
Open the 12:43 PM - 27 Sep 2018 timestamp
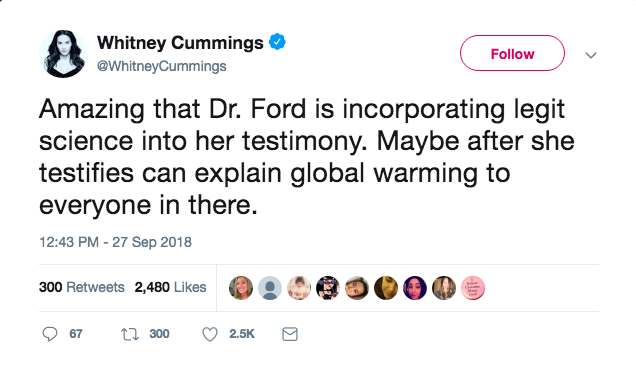115,242
